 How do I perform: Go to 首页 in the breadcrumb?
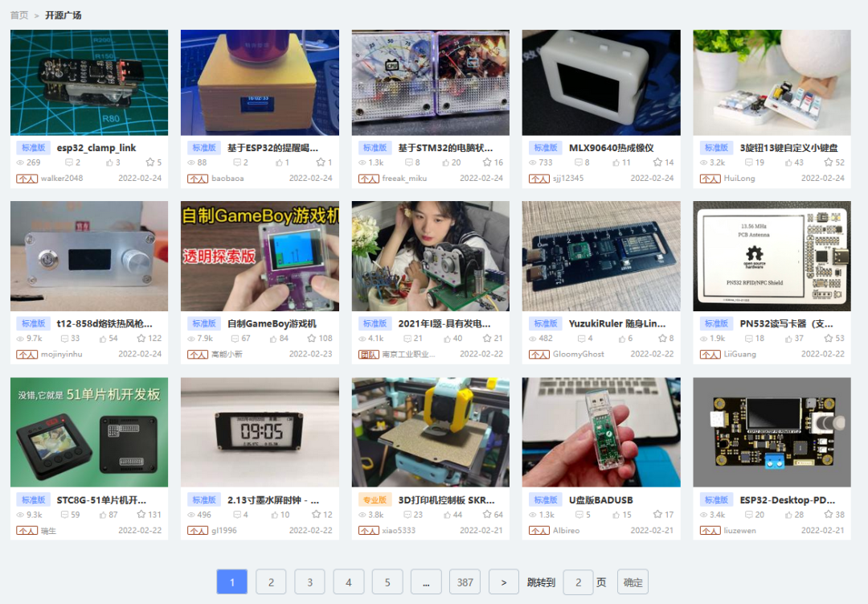click(x=19, y=15)
